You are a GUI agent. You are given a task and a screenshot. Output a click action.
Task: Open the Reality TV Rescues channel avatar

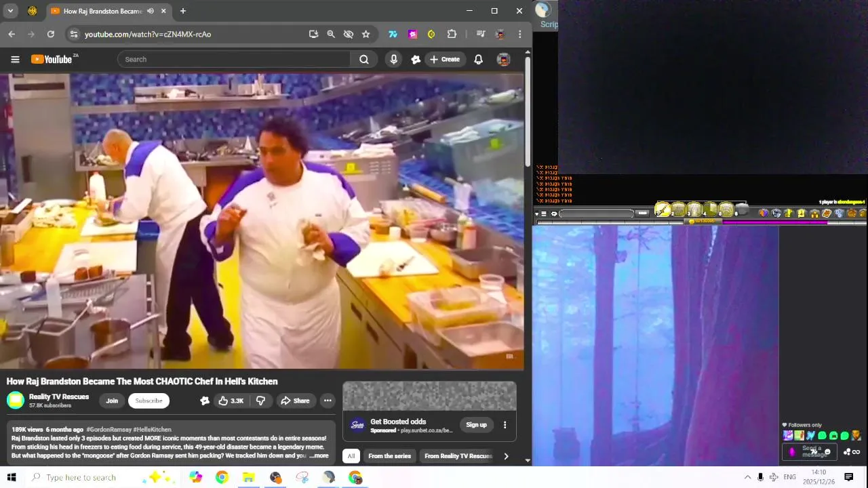pyautogui.click(x=16, y=401)
